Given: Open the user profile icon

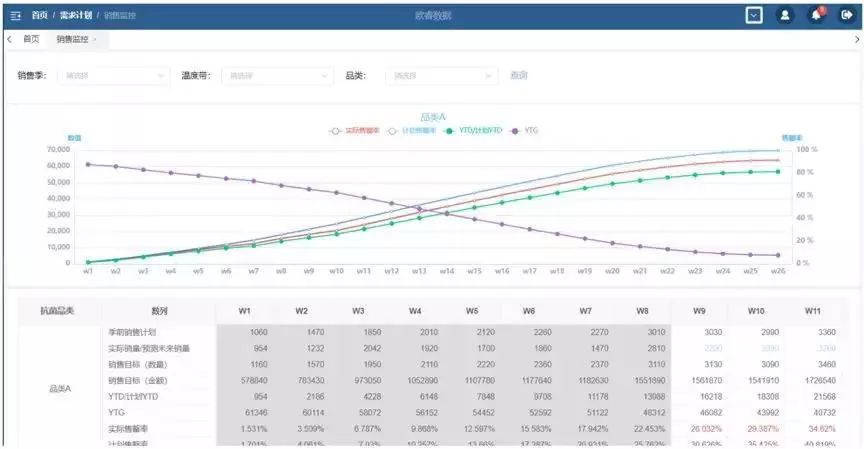Looking at the screenshot, I should 785,15.
